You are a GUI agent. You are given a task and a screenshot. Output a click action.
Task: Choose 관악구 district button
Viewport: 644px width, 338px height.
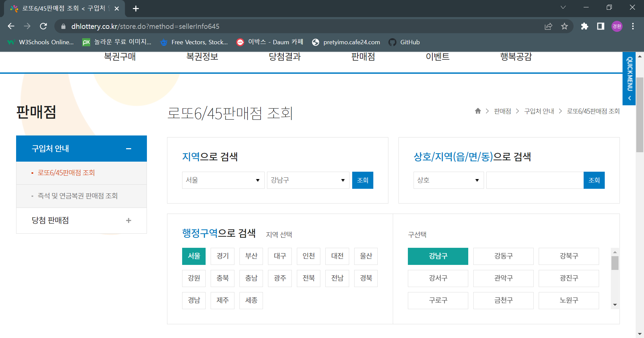[503, 278]
